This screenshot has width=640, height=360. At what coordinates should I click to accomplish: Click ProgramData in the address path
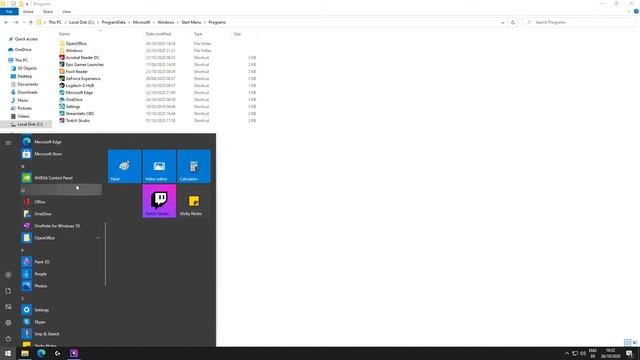(113, 22)
